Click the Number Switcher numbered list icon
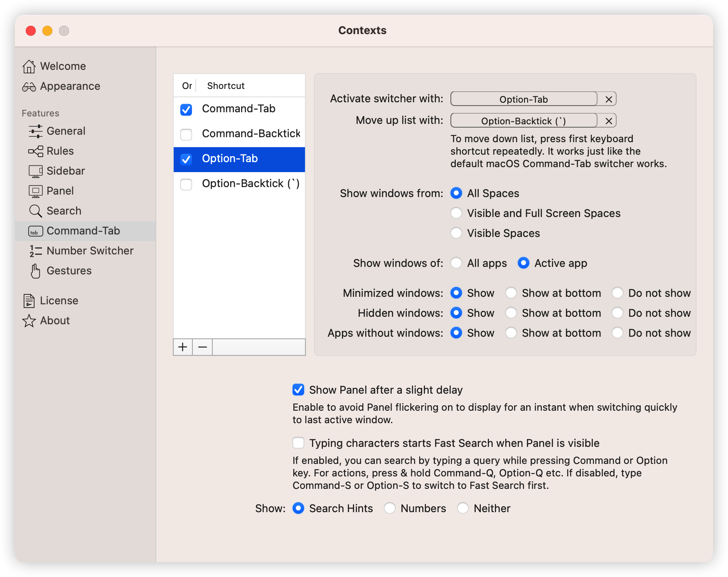The width and height of the screenshot is (728, 577). pos(36,251)
